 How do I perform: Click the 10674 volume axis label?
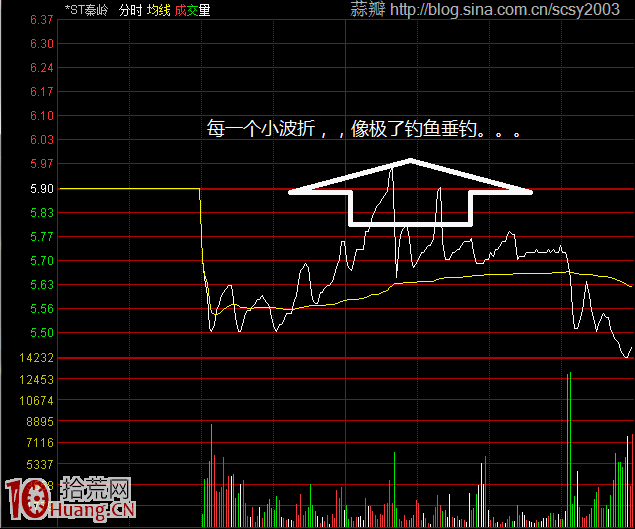pyautogui.click(x=36, y=401)
